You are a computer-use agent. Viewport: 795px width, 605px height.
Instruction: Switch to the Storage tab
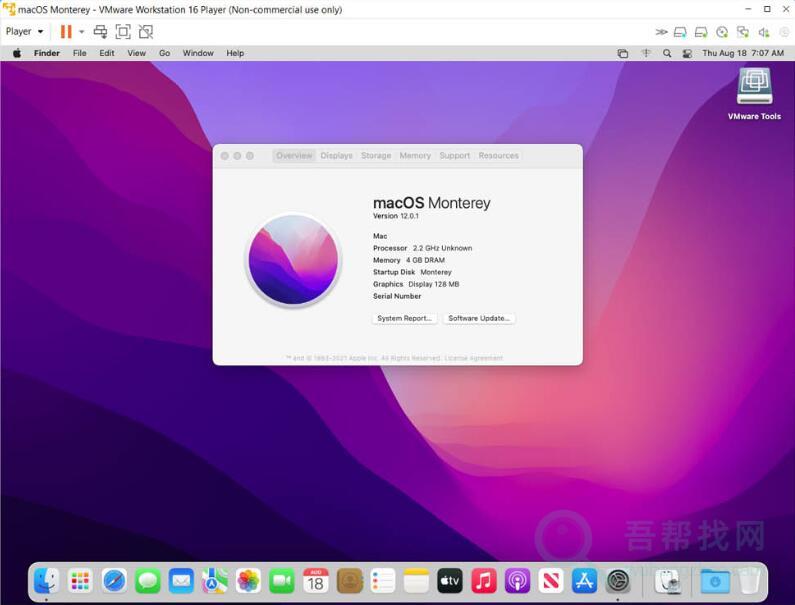point(376,156)
